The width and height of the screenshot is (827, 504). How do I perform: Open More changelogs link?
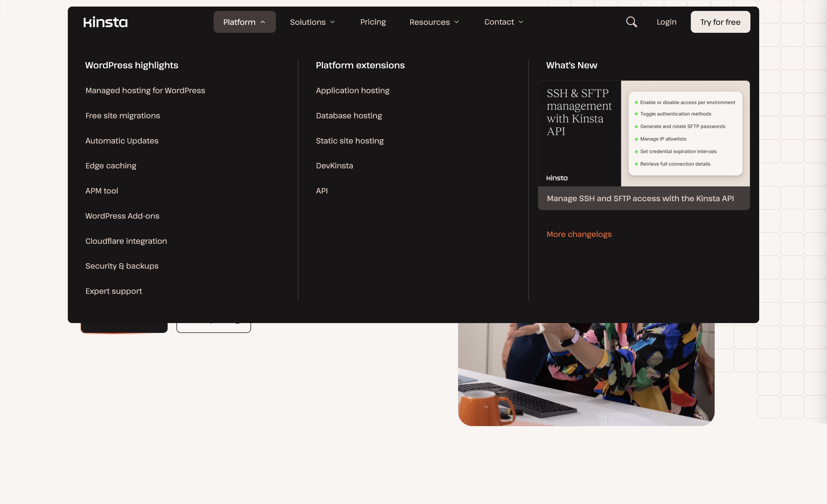click(x=579, y=234)
